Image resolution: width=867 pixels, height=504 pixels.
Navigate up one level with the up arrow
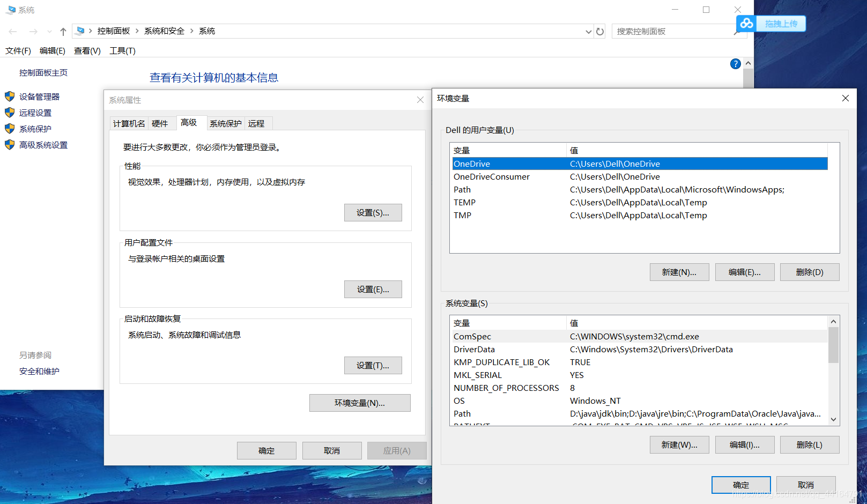coord(63,31)
